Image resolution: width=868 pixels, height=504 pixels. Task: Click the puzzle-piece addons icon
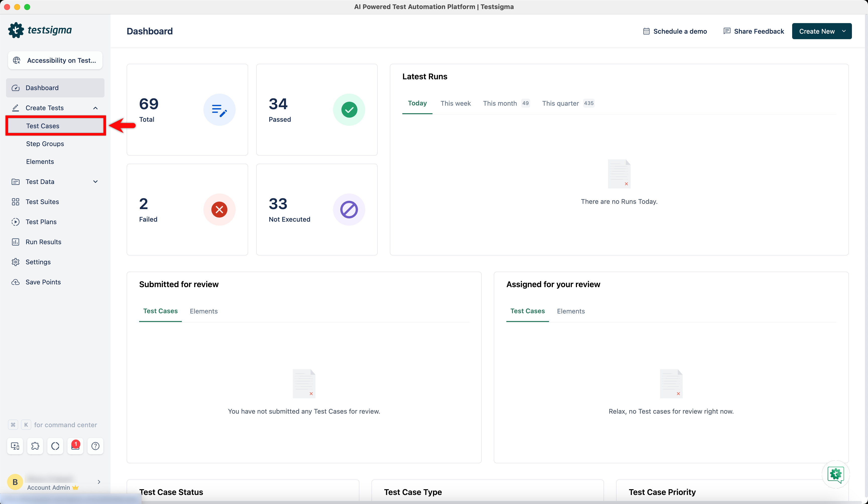[35, 446]
